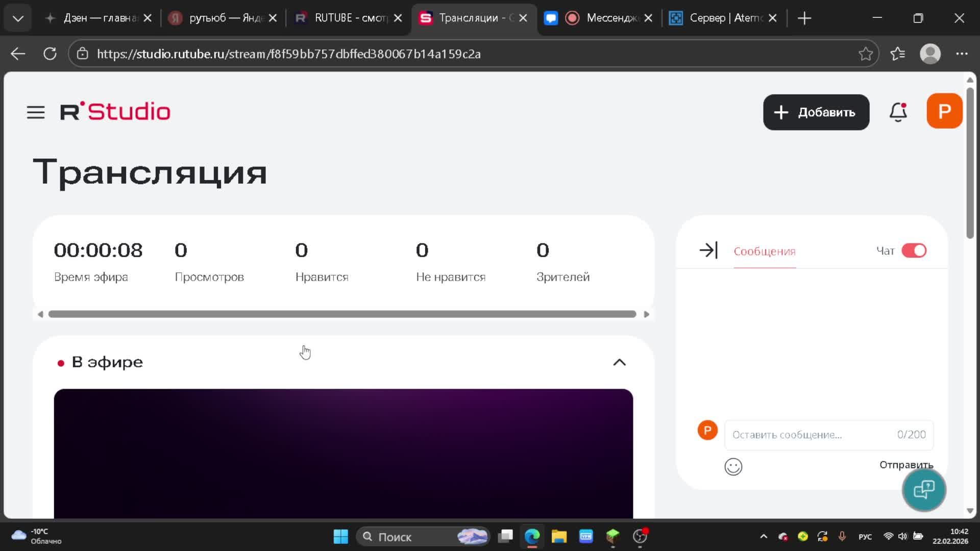Collapse the chat panel with arrow icon
980x551 pixels.
tap(708, 250)
